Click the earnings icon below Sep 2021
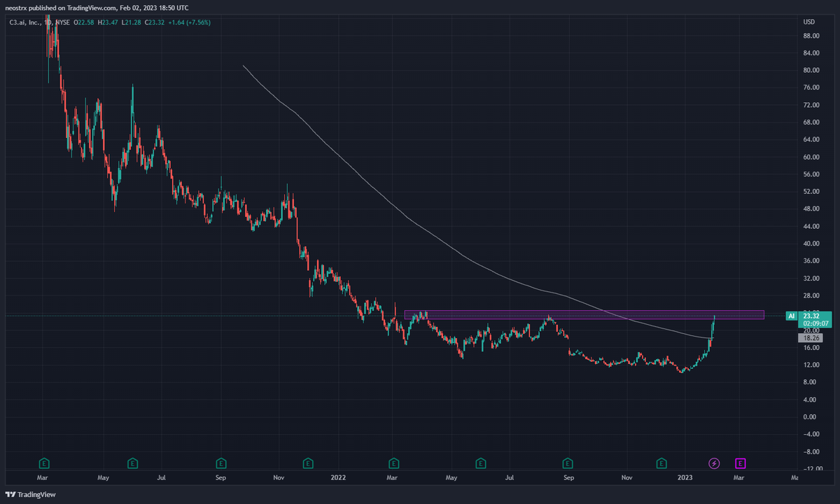The height and width of the screenshot is (504, 840). [221, 463]
